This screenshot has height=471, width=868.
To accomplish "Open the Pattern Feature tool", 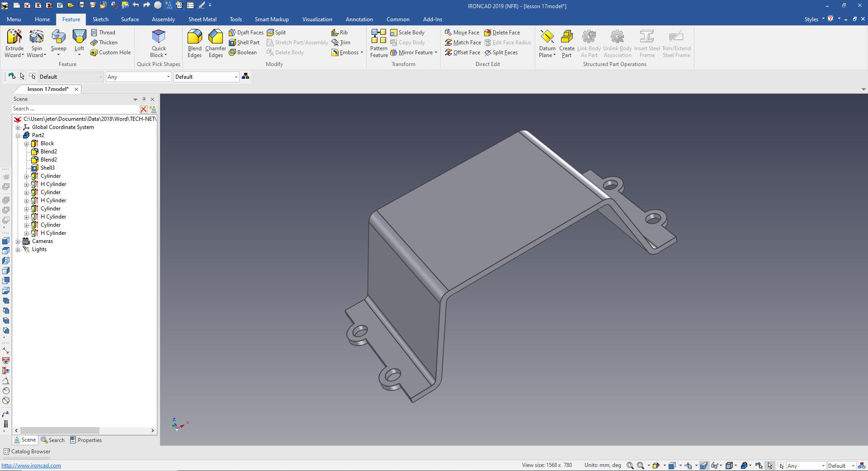I will [x=379, y=43].
